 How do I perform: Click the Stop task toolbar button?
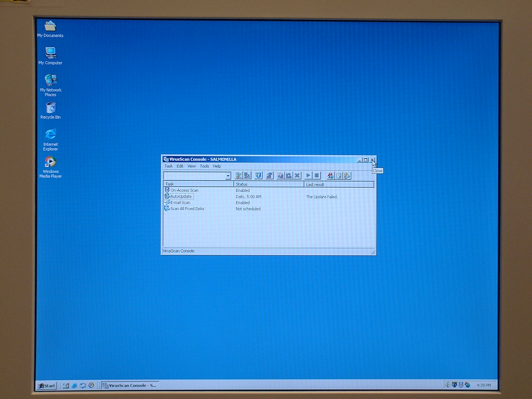tap(317, 176)
